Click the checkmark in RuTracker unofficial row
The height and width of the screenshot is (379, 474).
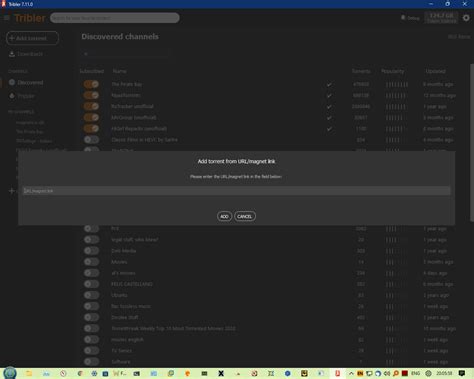pos(329,107)
